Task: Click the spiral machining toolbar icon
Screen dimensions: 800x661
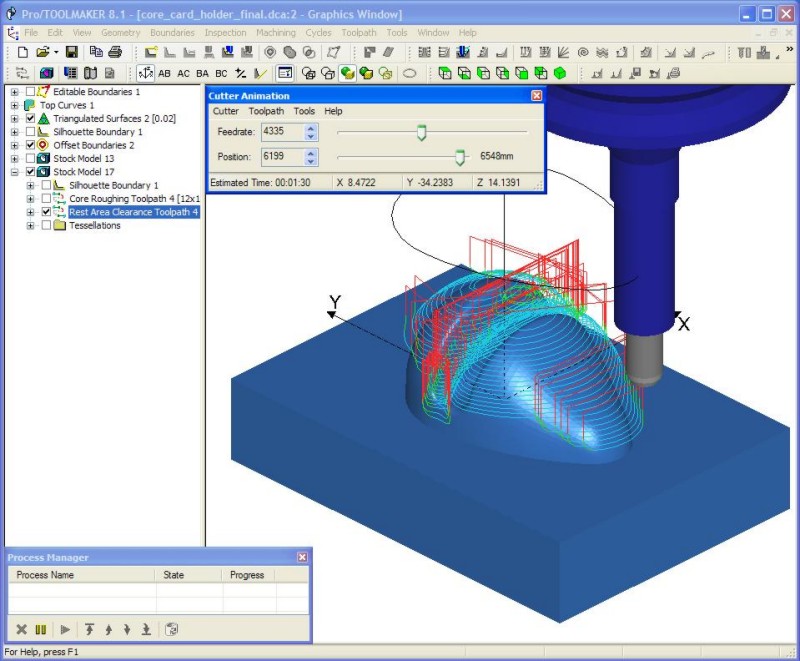Action: 583,52
